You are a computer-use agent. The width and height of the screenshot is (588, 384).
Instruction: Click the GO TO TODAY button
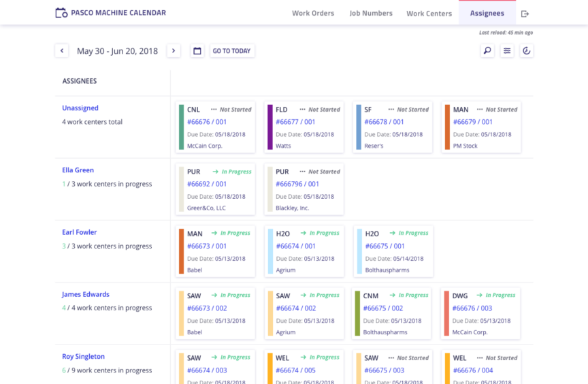point(232,51)
